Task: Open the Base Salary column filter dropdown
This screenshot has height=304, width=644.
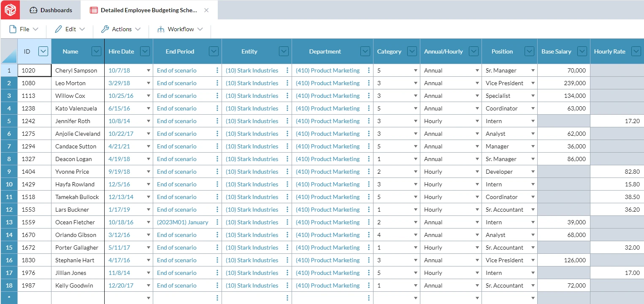Action: [x=582, y=51]
